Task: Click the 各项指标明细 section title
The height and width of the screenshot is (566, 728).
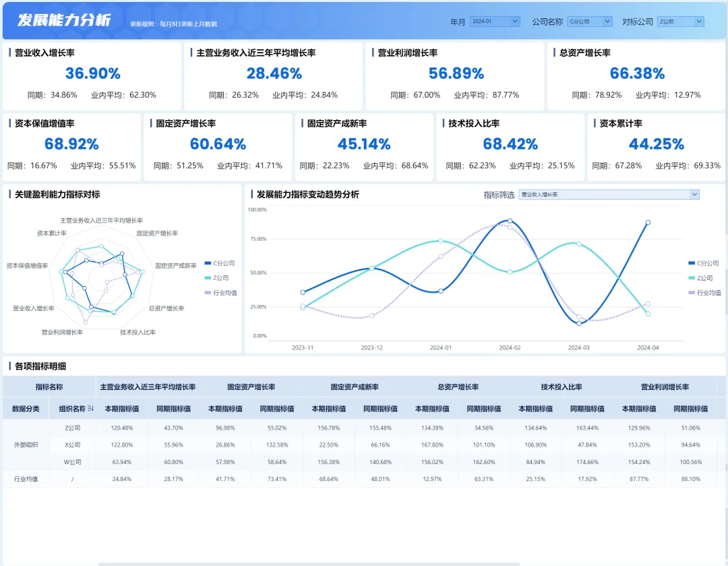Action: pos(40,366)
